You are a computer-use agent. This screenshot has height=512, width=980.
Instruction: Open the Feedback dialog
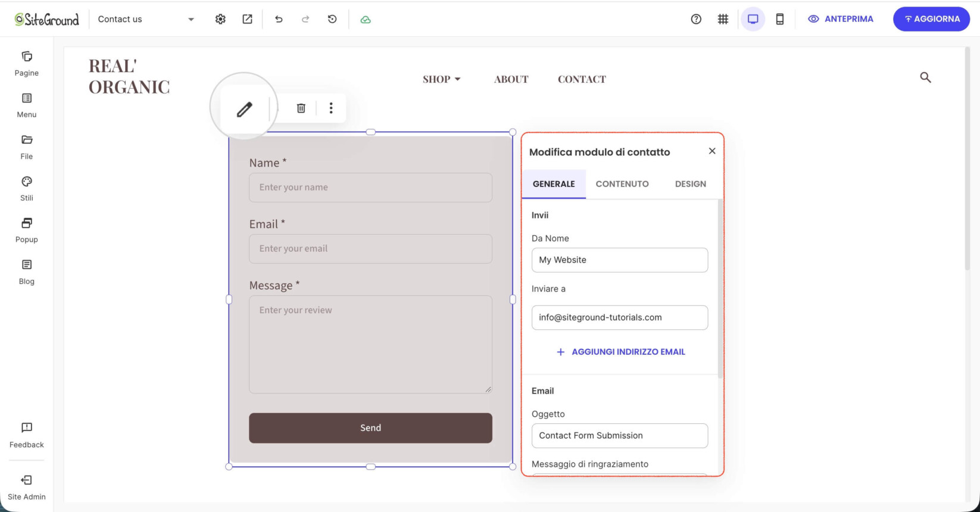click(x=27, y=435)
